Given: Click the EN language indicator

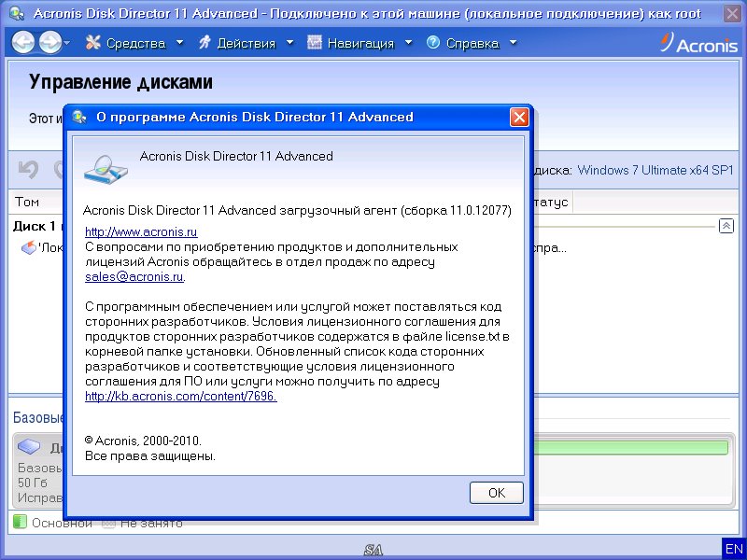Looking at the screenshot, I should [734, 548].
